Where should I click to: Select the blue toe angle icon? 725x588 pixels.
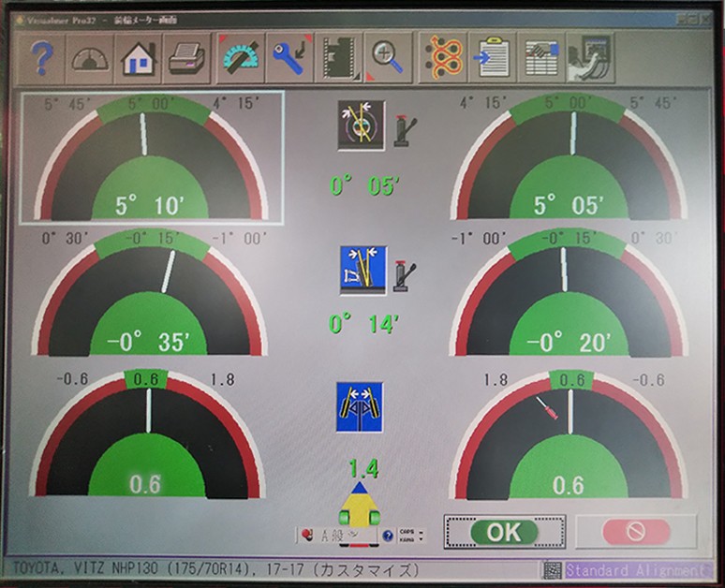tap(360, 404)
